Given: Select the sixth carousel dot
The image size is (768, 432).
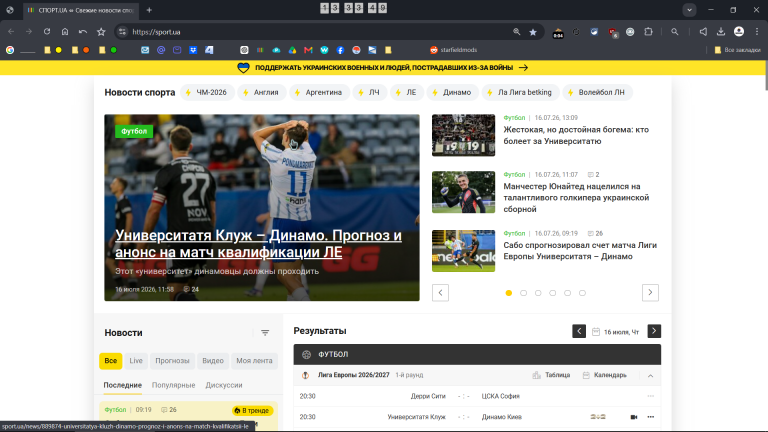Looking at the screenshot, I should [582, 293].
